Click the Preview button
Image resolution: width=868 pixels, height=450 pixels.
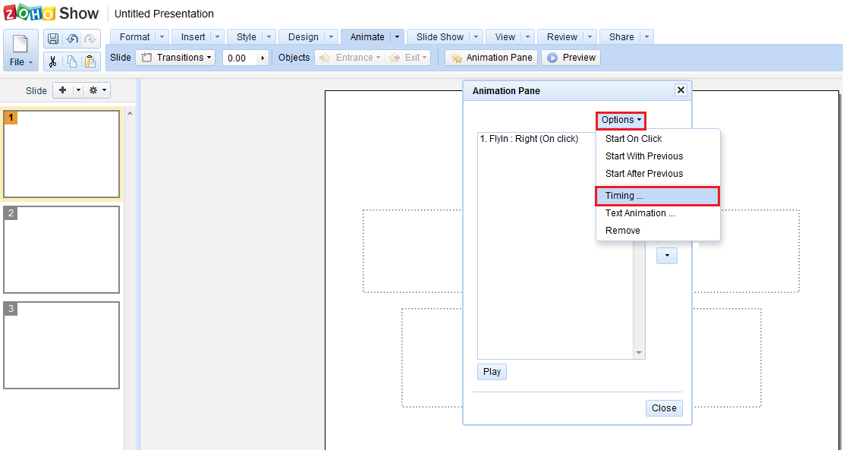pos(571,58)
